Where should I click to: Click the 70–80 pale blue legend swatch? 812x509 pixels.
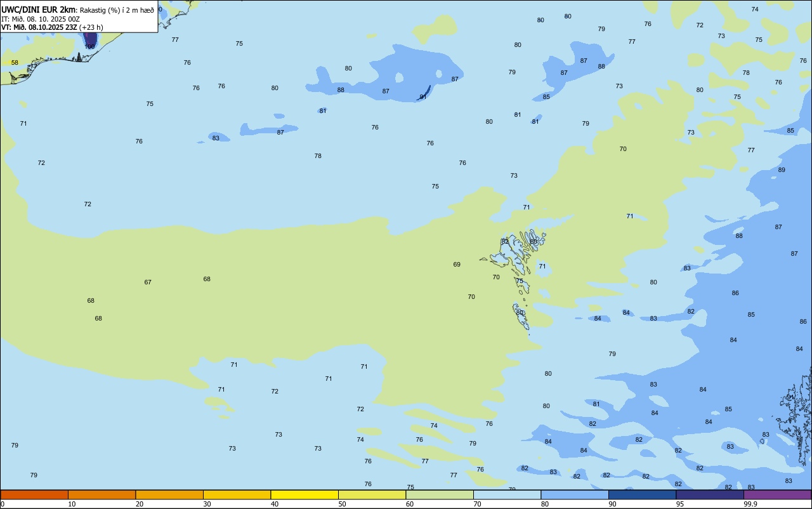click(x=507, y=494)
